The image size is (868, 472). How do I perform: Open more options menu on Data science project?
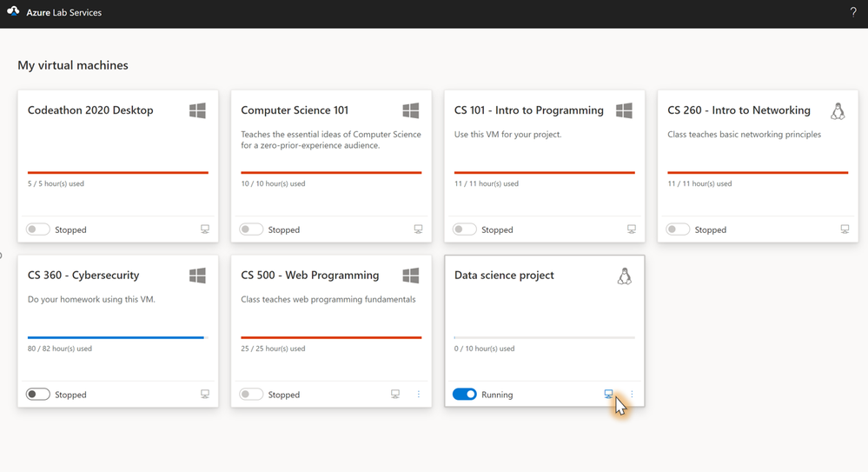pyautogui.click(x=632, y=394)
